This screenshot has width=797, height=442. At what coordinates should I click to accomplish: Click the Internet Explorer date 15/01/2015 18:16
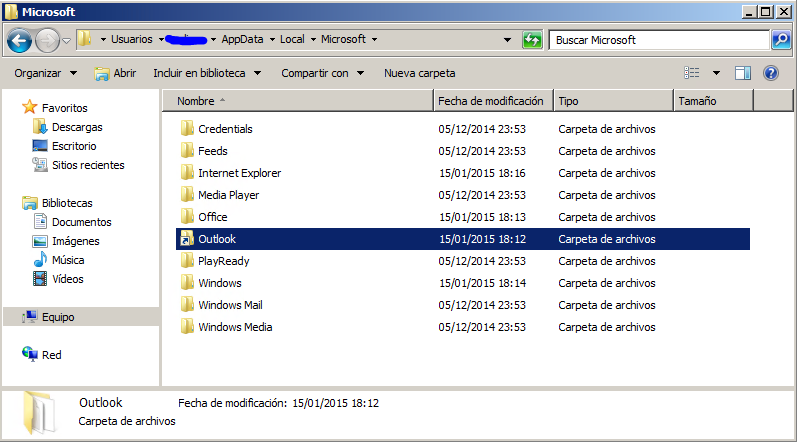[x=482, y=173]
